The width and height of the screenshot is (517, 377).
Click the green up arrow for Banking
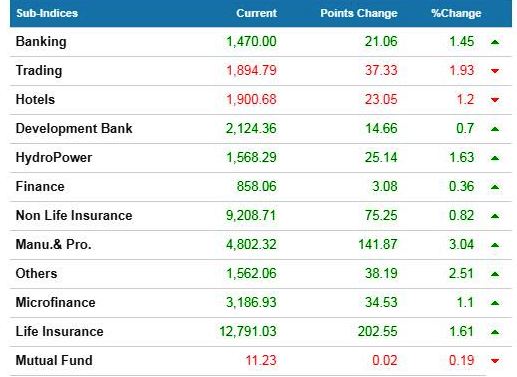click(x=495, y=42)
